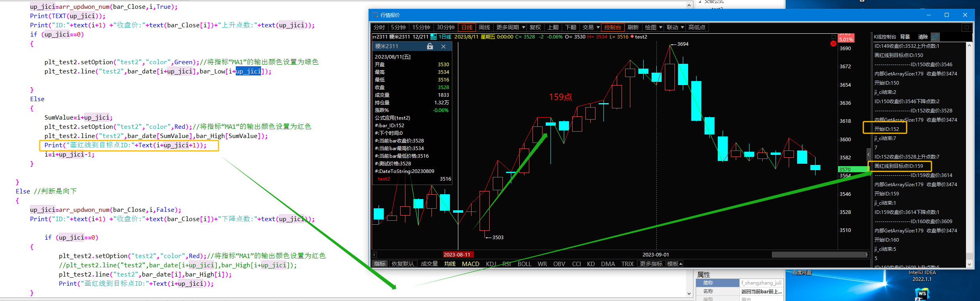Image resolution: width=980 pixels, height=301 pixels.
Task: Unlock the 粳米2311 info panel lock icon
Action: [430, 47]
